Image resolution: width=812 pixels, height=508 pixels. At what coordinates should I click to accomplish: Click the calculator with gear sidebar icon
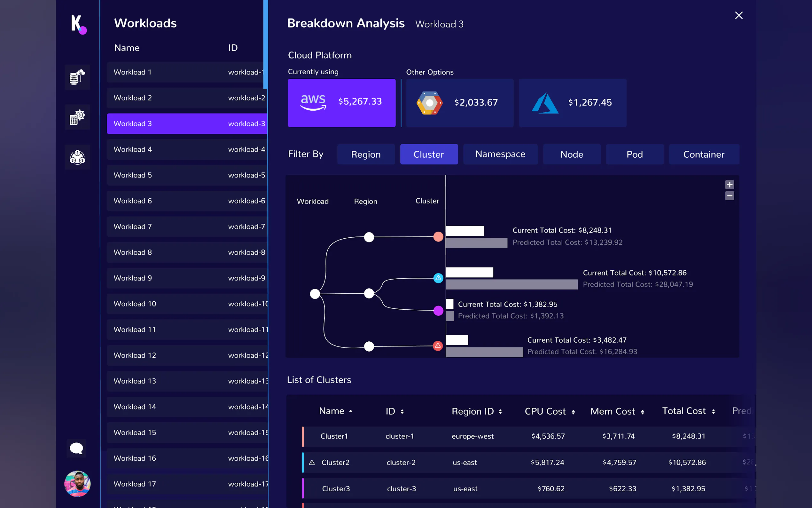click(x=77, y=117)
